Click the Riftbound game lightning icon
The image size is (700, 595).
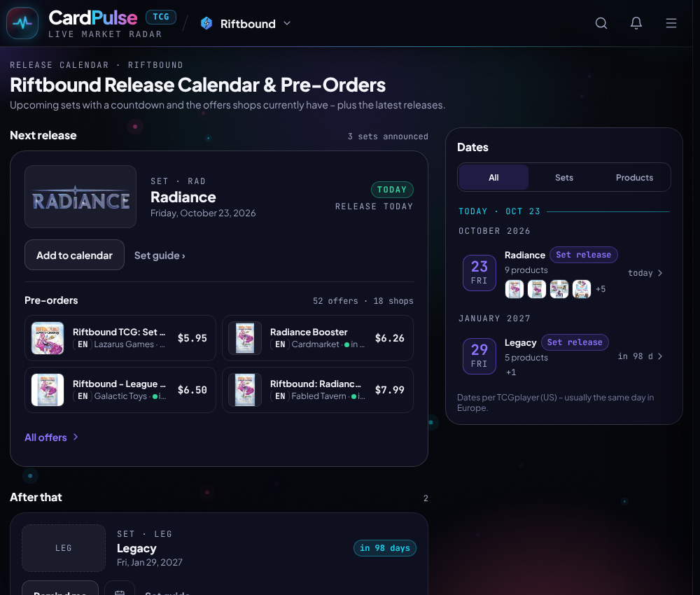click(x=206, y=23)
